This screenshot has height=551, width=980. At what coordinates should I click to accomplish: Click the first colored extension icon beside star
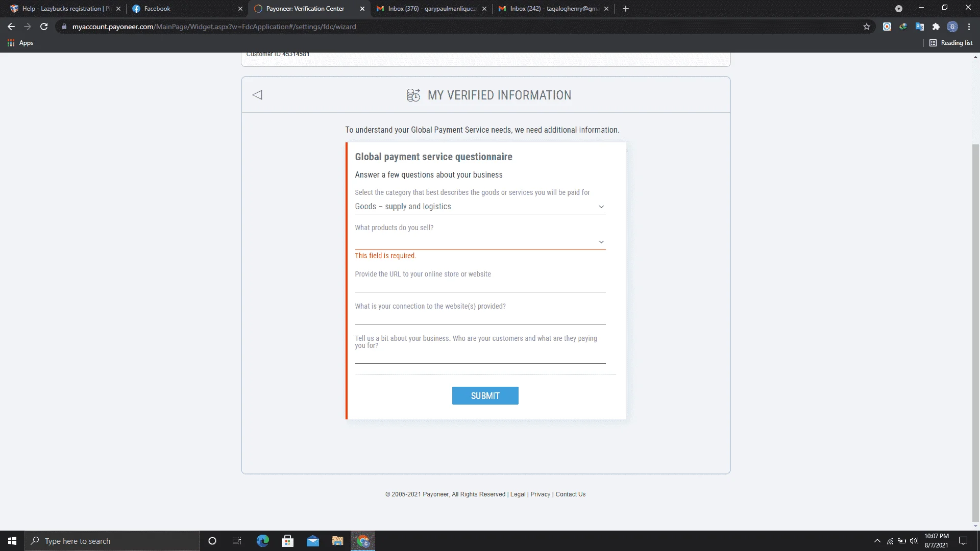887,27
